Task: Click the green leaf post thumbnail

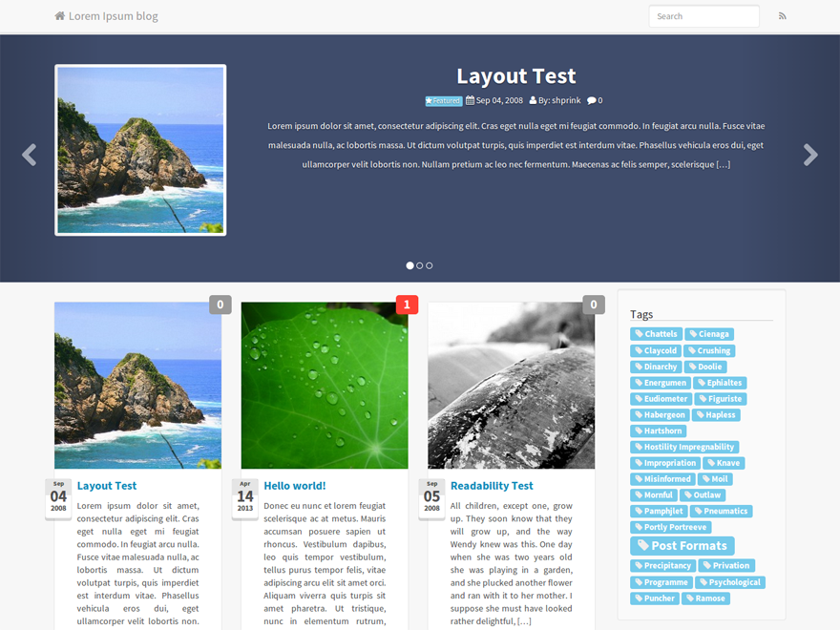Action: point(325,386)
